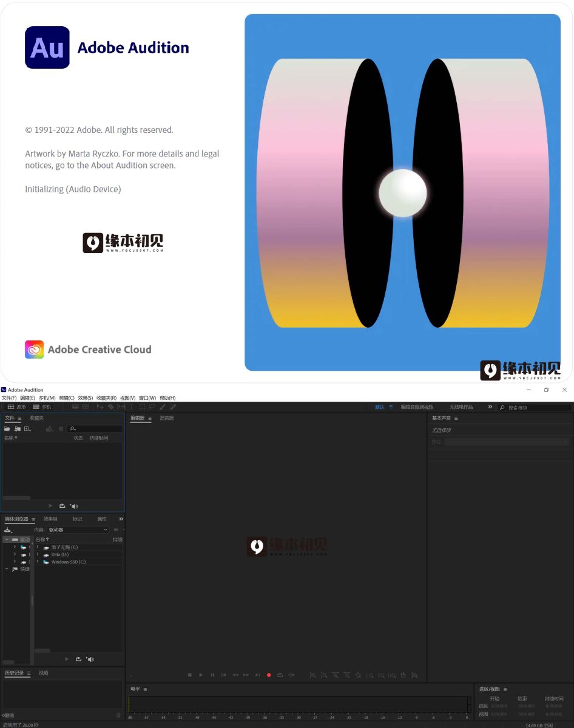Screen dimensions: 574x728
Task: Toggle Loop Playback in the Files panel
Action: 62,506
